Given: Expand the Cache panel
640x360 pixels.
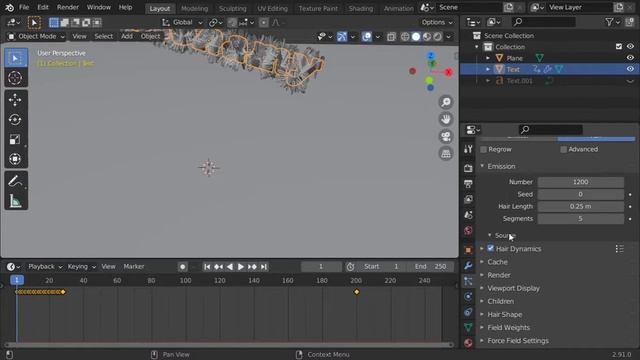Looking at the screenshot, I should click(x=497, y=262).
